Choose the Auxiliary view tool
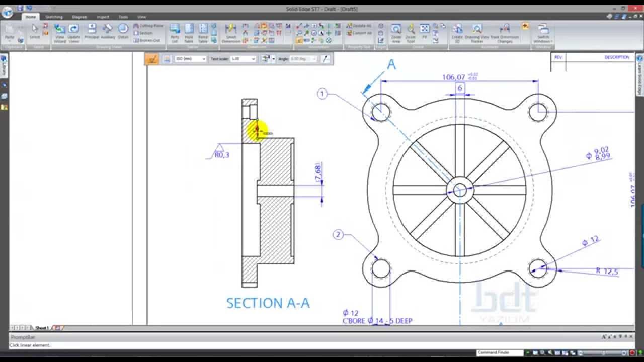644x362 pixels. coord(108,32)
